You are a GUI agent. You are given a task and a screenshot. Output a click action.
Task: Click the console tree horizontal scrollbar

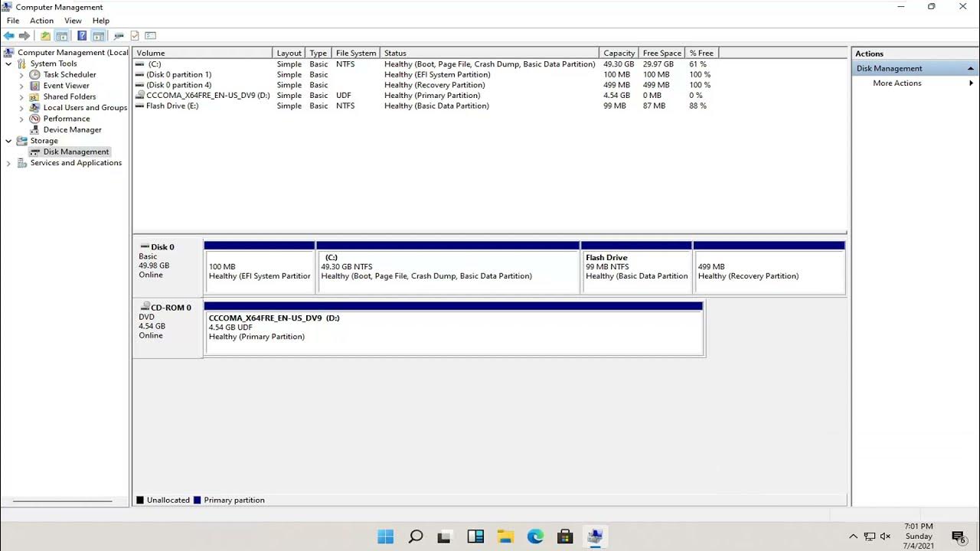pos(63,501)
